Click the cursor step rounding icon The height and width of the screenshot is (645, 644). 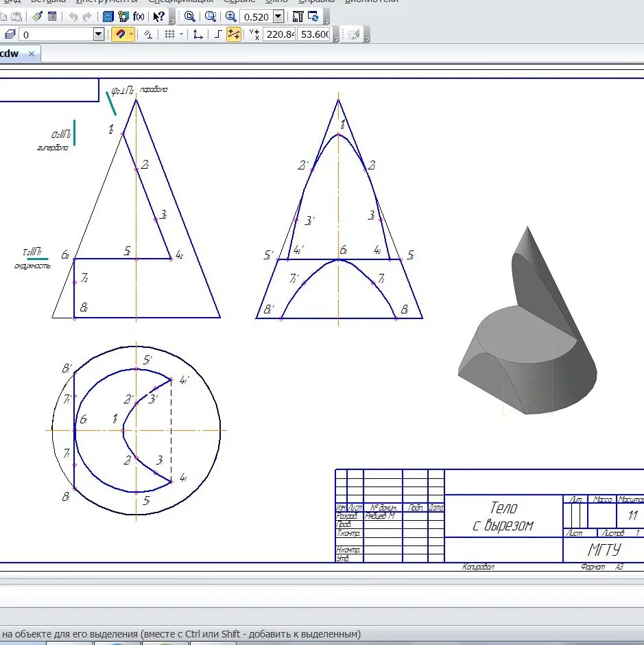coord(148,34)
